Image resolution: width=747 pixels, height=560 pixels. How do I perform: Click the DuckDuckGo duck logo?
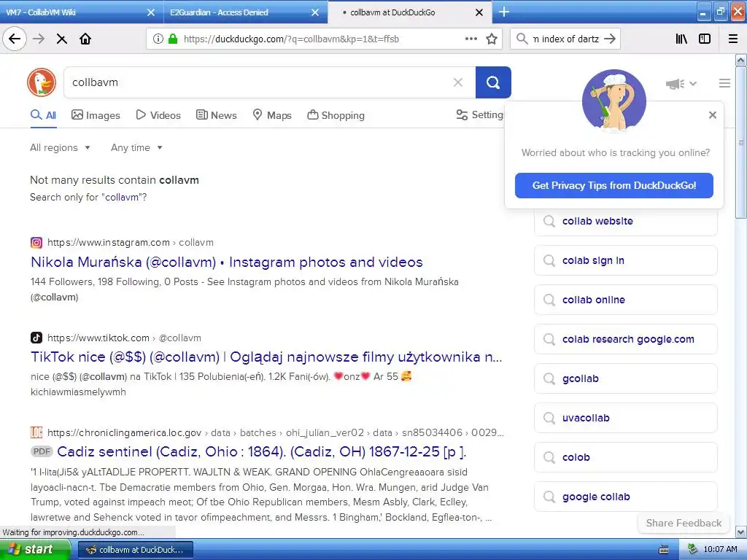point(42,82)
